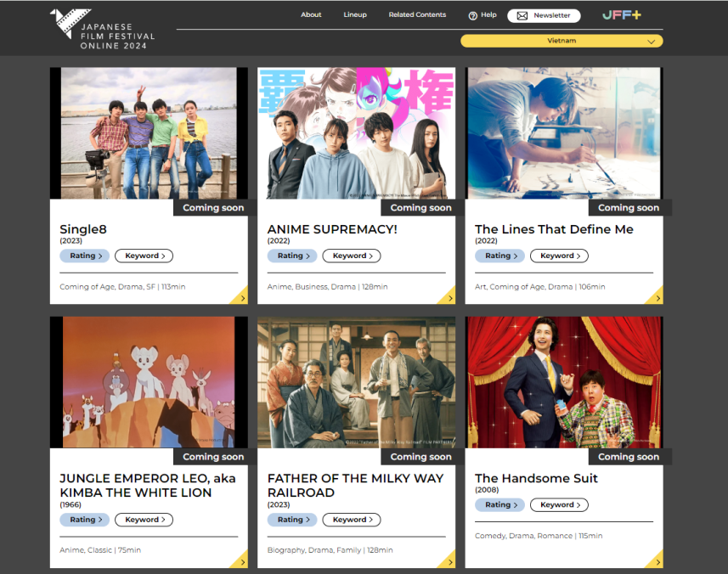
Task: Open the Vietnam country dropdown
Action: click(562, 41)
